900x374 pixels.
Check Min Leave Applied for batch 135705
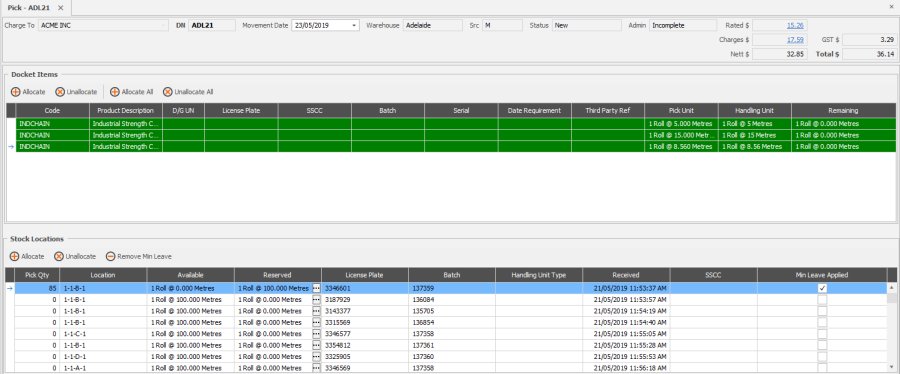823,311
